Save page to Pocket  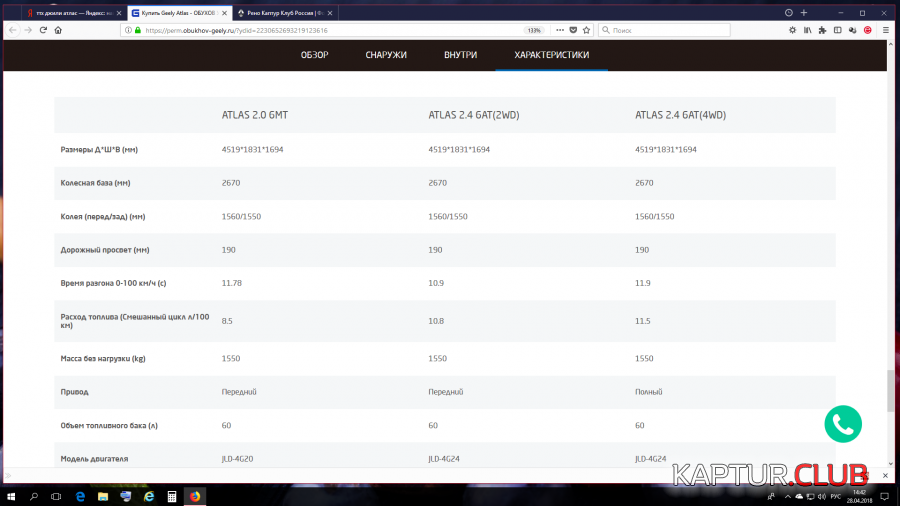click(574, 30)
